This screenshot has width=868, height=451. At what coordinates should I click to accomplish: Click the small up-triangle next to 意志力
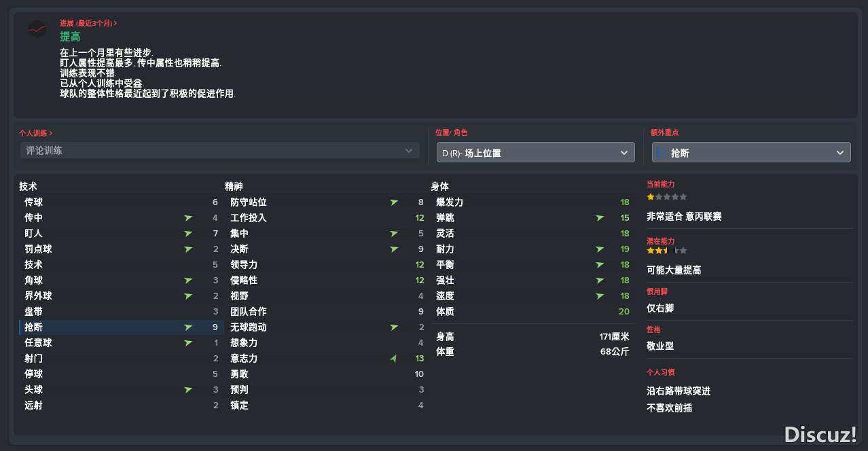393,359
